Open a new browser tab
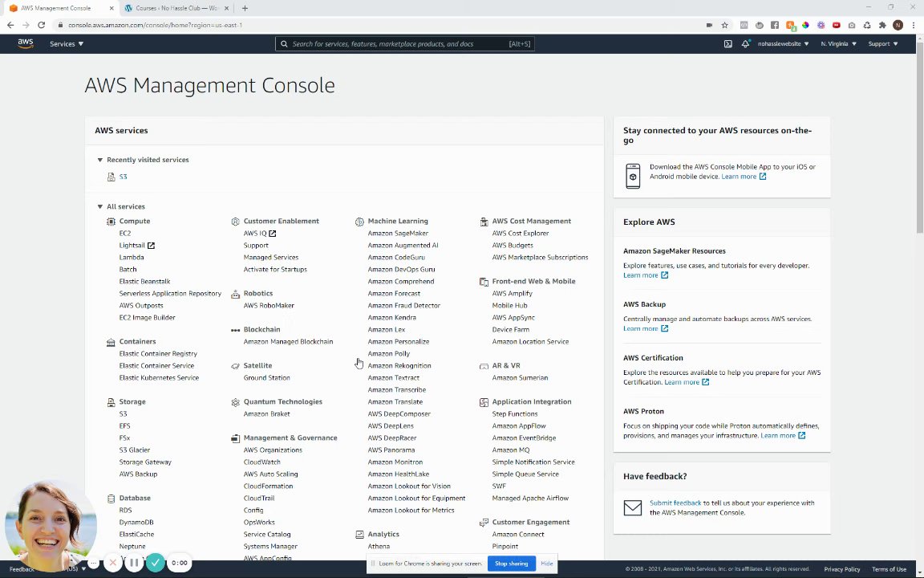The width and height of the screenshot is (924, 578). tap(245, 8)
